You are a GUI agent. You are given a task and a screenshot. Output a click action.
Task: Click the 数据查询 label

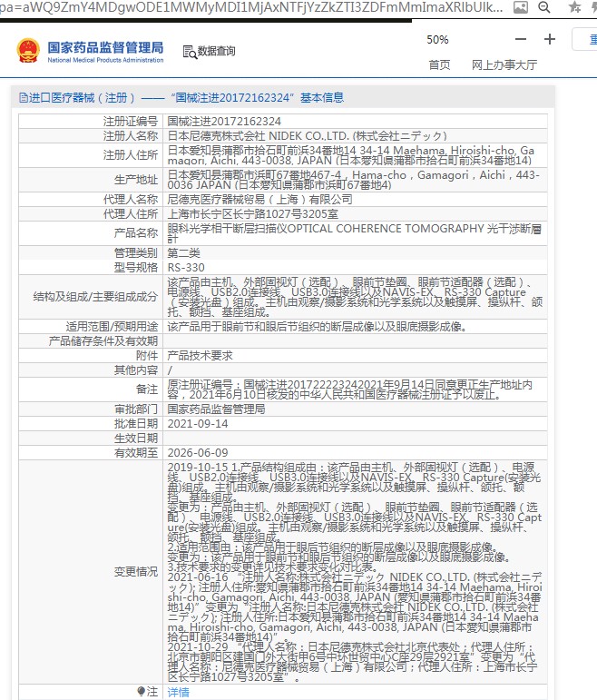point(217,51)
